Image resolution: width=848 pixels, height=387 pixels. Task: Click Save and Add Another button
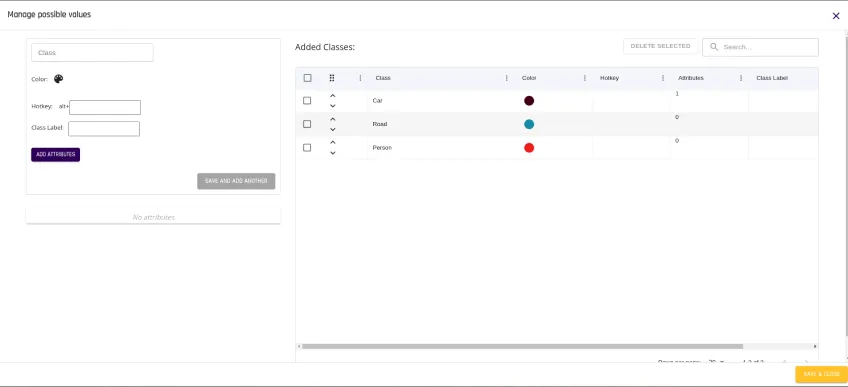pos(236,181)
